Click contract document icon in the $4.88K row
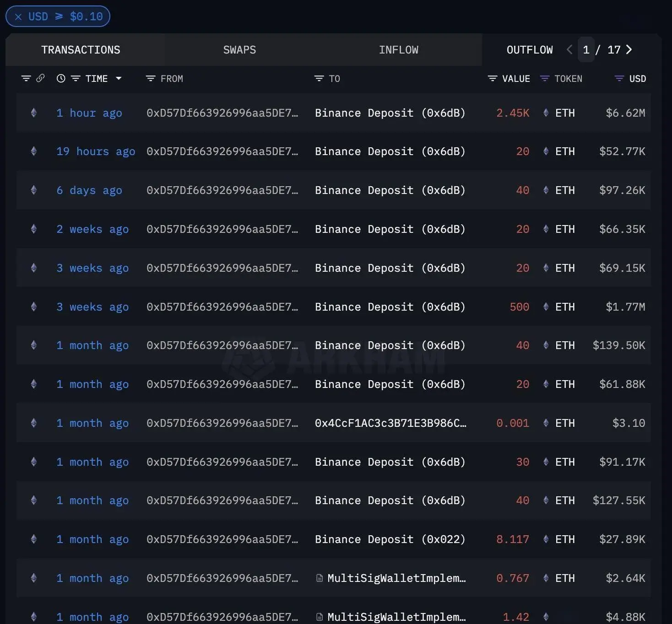The width and height of the screenshot is (672, 624). tap(320, 617)
